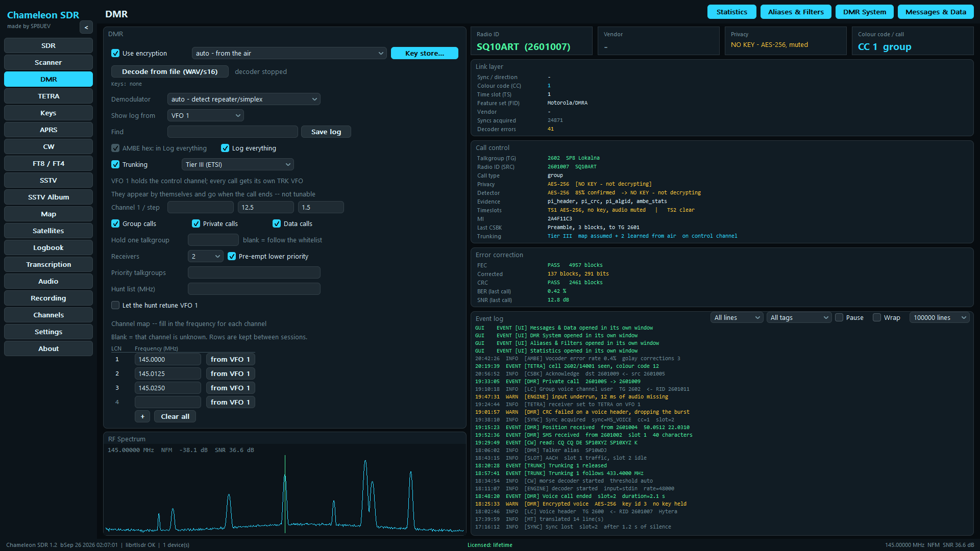This screenshot has height=551, width=980.
Task: Open the Statistics window
Action: (x=732, y=12)
